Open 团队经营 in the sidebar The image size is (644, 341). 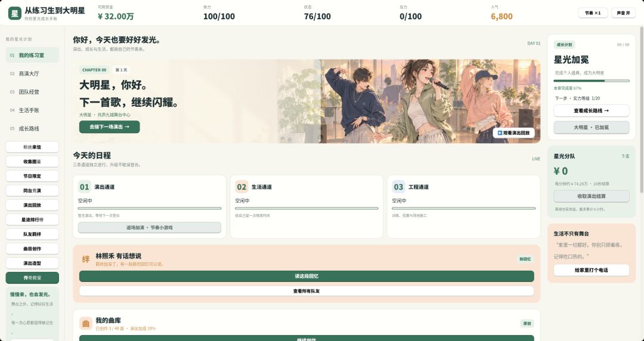pyautogui.click(x=32, y=92)
